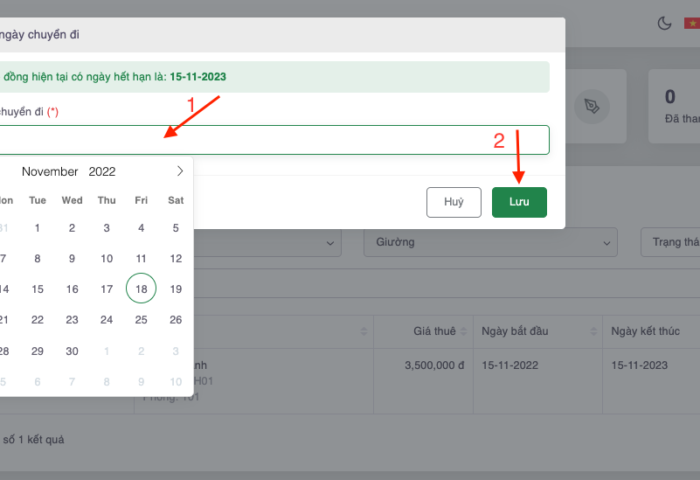The image size is (700, 480).
Task: Select December 1 in the calendar grid
Action: 107,351
